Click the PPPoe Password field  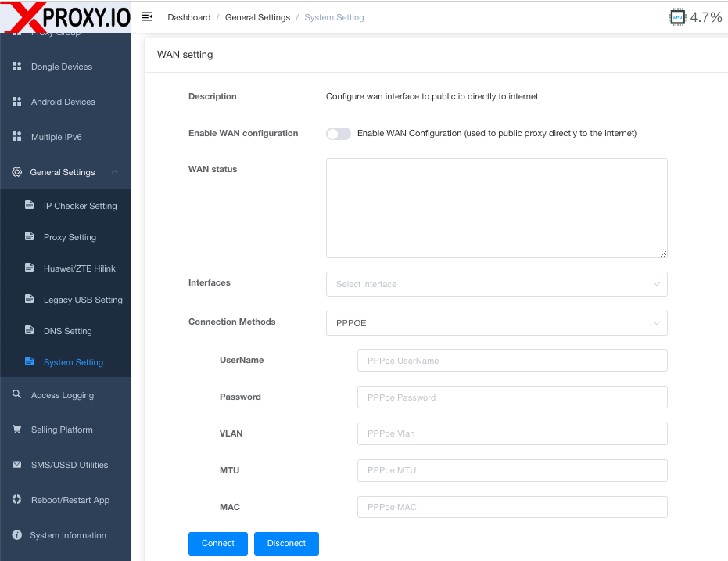(512, 397)
